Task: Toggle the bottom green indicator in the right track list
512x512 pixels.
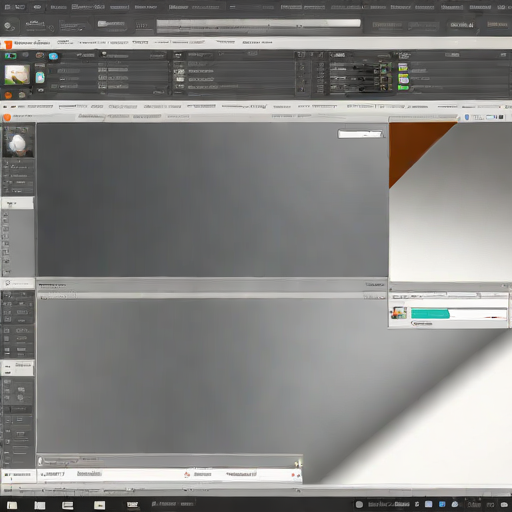Action: tap(403, 88)
